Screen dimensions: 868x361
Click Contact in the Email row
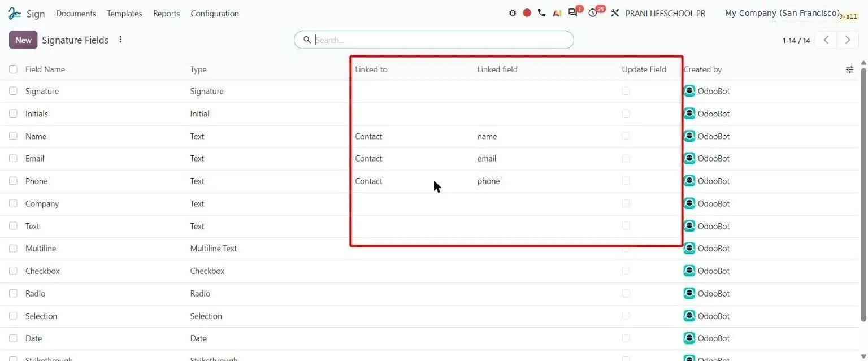368,158
